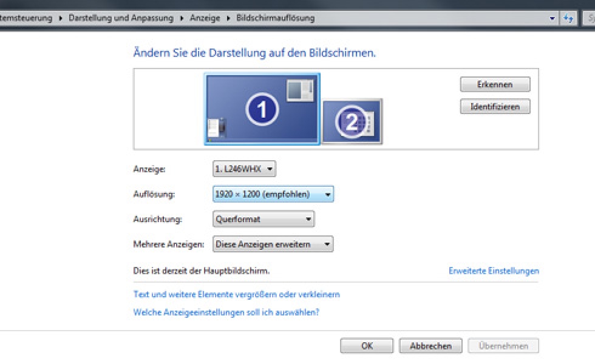Viewport: 595px width, 364px height.
Task: Open 'Text und weitere Elemente vergrößern' link
Action: tap(236, 294)
